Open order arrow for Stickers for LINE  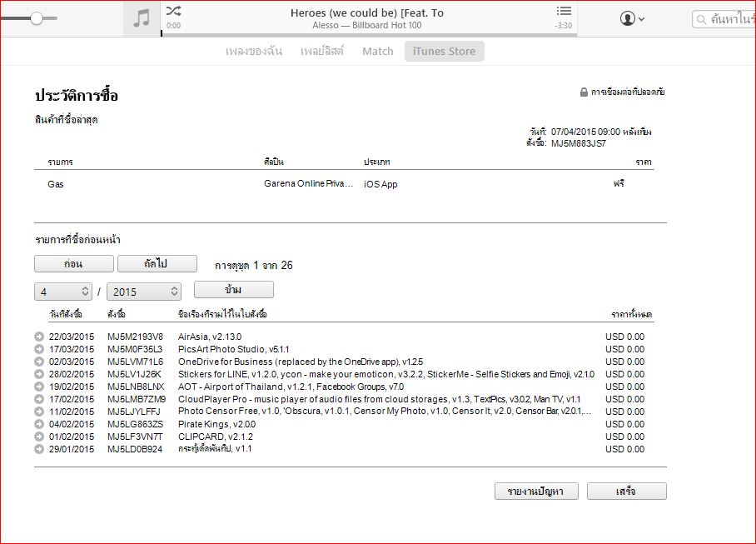39,374
